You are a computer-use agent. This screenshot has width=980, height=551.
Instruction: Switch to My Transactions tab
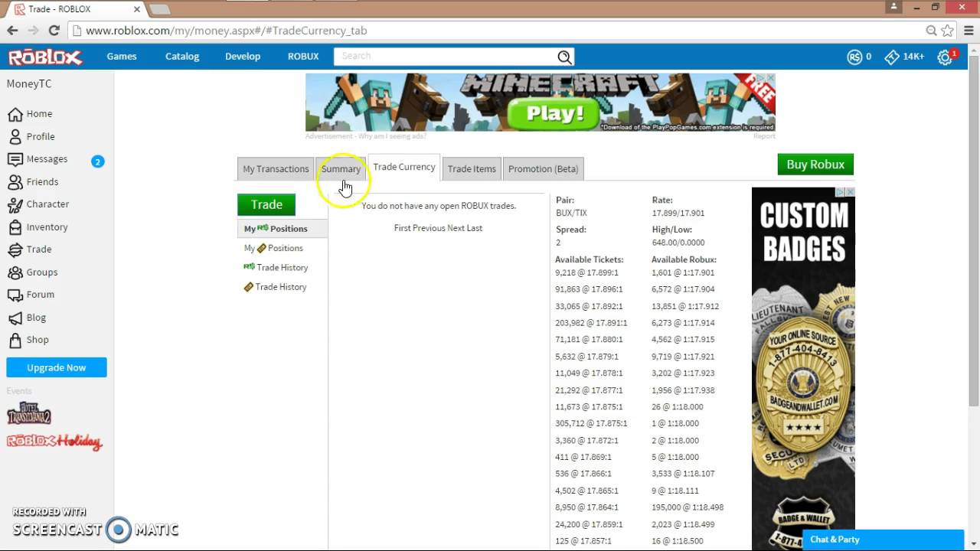pyautogui.click(x=276, y=169)
